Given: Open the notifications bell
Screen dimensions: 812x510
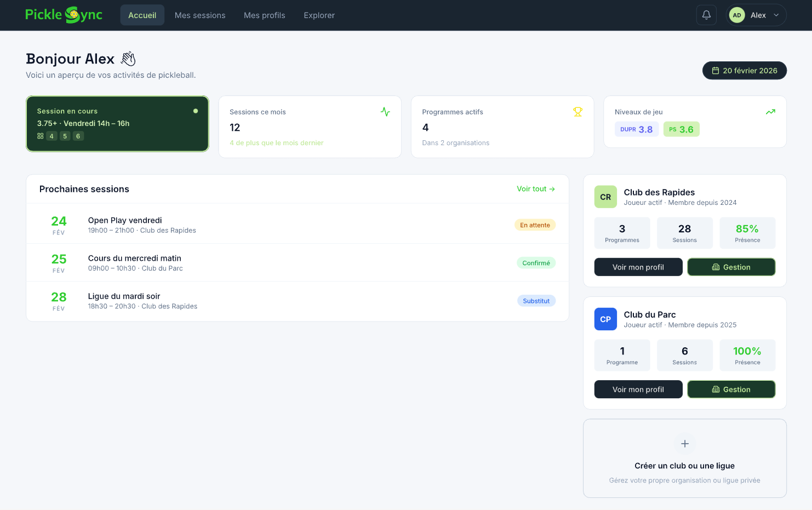Looking at the screenshot, I should pyautogui.click(x=706, y=15).
